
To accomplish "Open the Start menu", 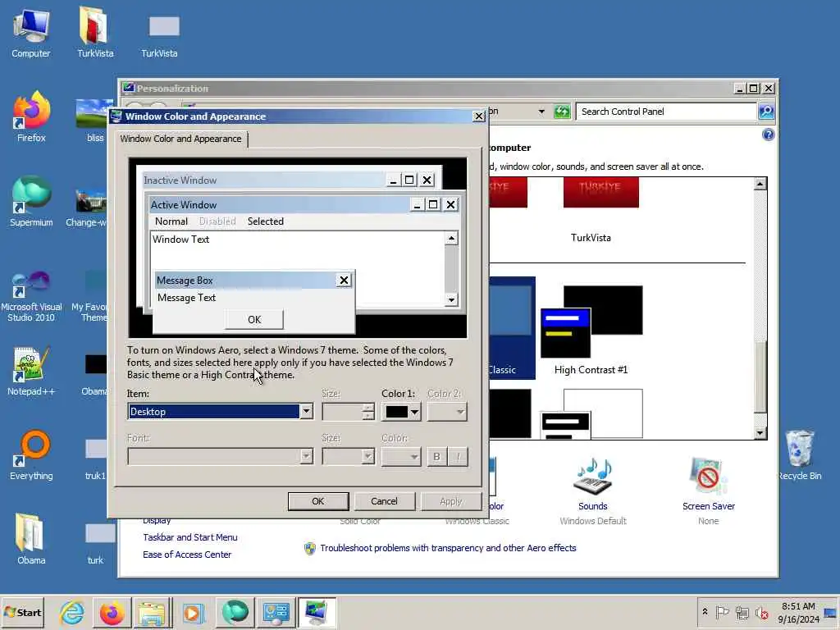I will coord(22,612).
